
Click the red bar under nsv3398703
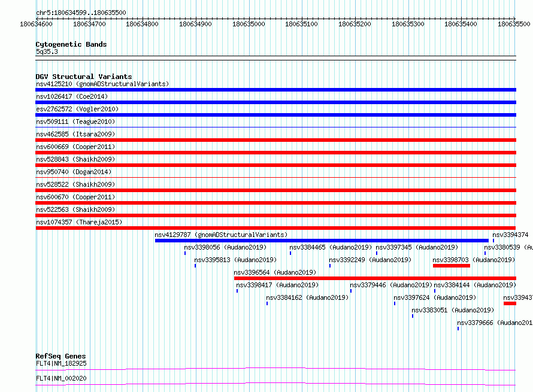coord(452,266)
